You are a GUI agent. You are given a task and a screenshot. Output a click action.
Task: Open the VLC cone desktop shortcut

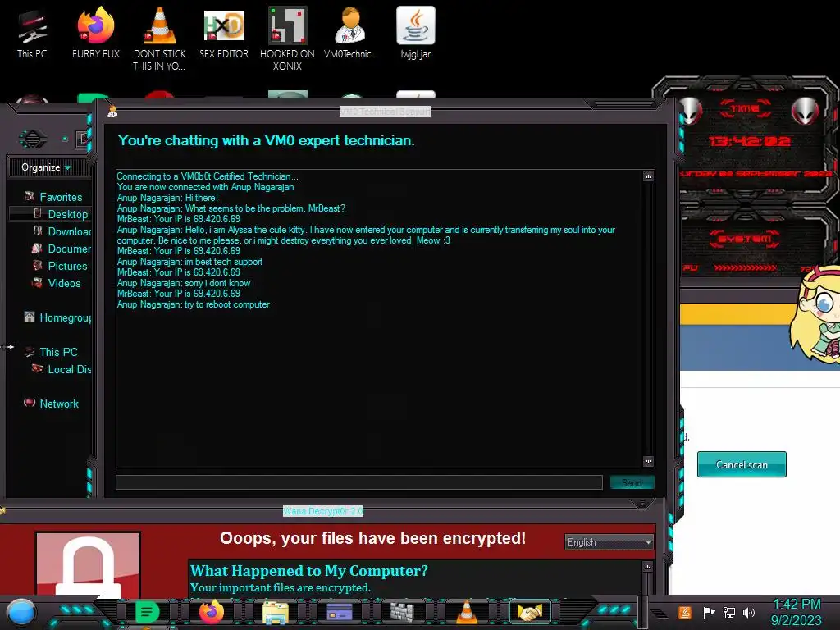point(160,39)
